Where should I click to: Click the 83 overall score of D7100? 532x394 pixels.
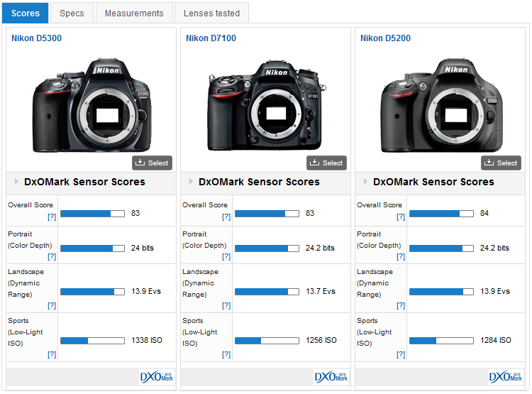tap(310, 213)
